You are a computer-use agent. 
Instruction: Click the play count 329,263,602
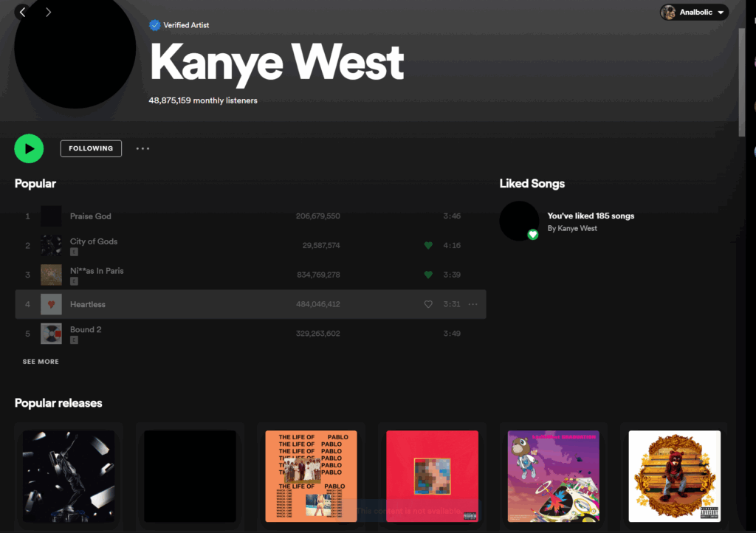[x=317, y=334]
